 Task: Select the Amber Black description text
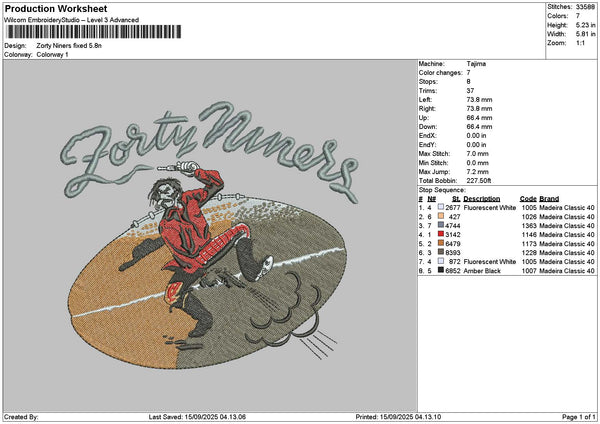pos(481,270)
